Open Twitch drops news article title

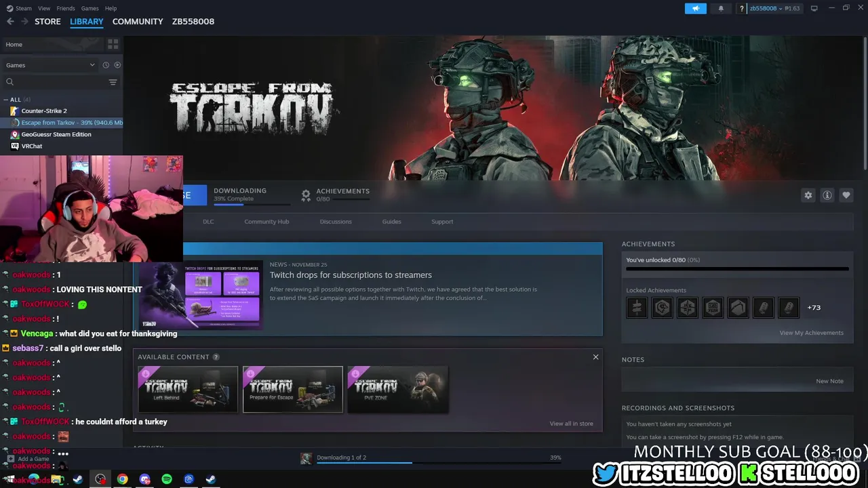(x=351, y=275)
